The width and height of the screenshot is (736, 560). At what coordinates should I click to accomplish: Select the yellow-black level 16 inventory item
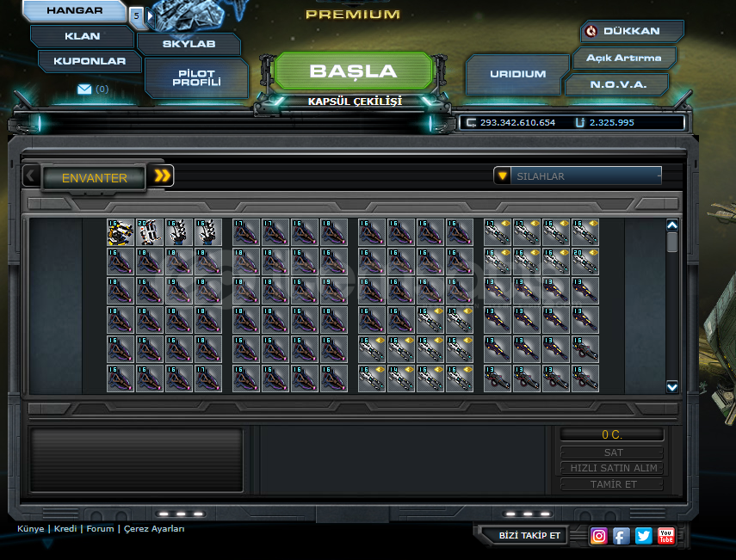click(x=121, y=232)
